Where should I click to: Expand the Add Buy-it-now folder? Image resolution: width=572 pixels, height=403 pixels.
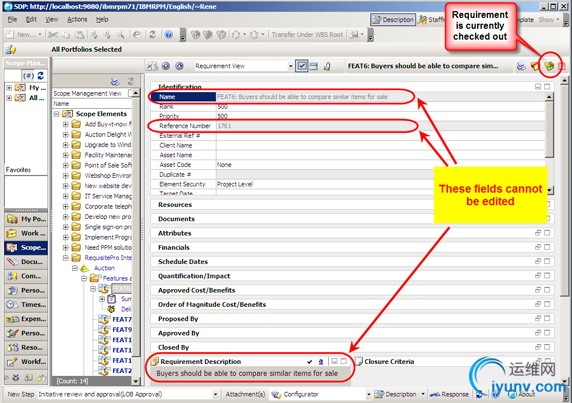[66, 124]
